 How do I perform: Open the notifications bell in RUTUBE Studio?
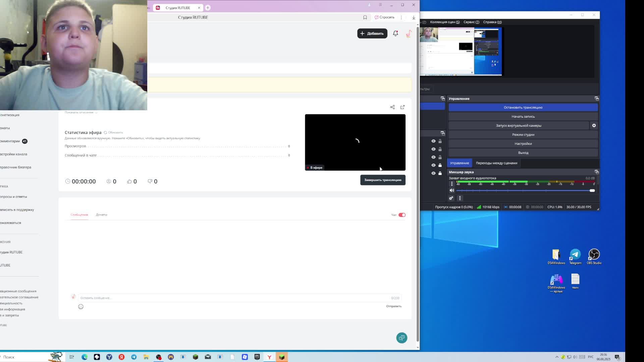pyautogui.click(x=395, y=34)
